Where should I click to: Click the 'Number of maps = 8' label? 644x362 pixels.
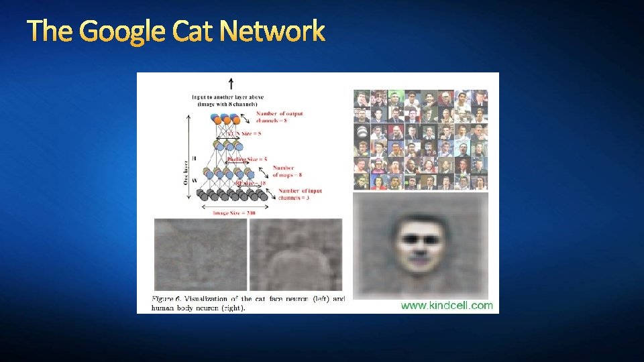coord(288,171)
